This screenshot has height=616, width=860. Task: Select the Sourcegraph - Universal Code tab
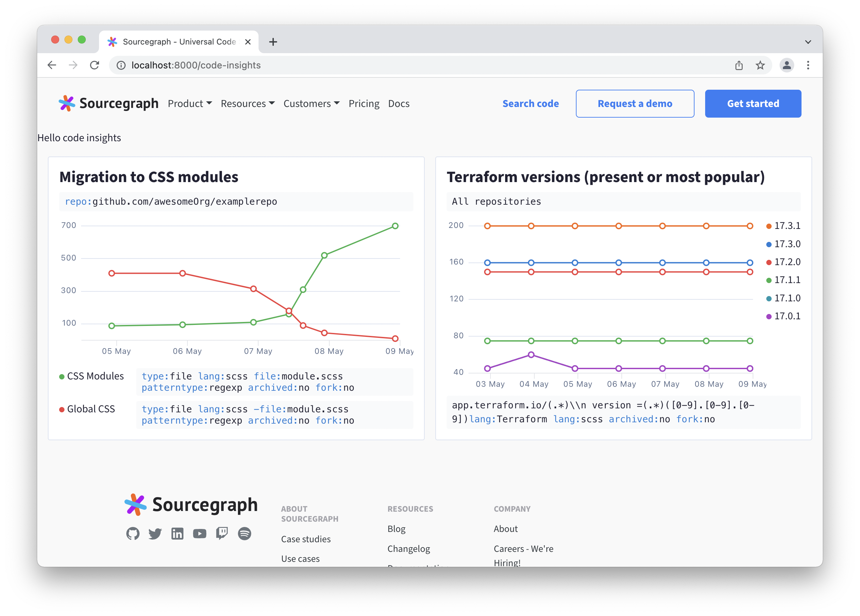click(x=178, y=42)
